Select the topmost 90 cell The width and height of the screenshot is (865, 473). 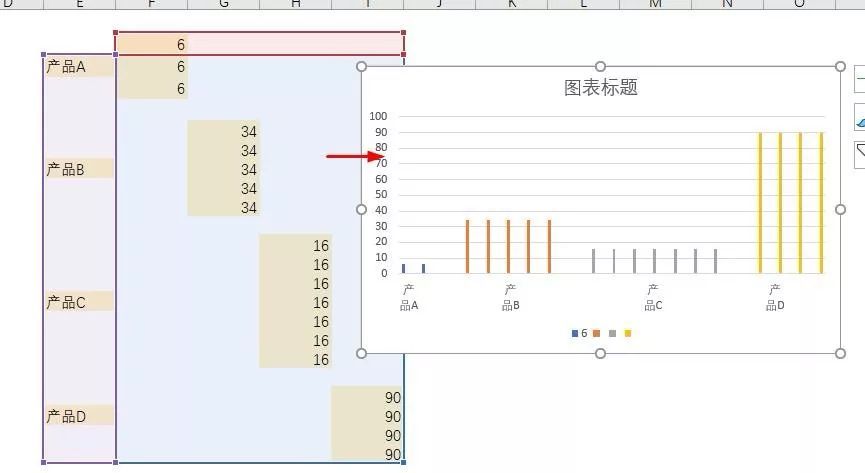click(366, 397)
